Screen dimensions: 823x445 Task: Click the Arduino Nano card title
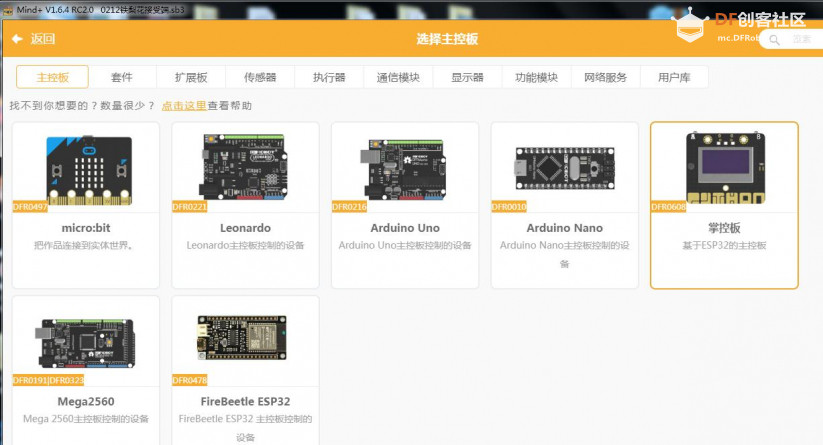(564, 228)
